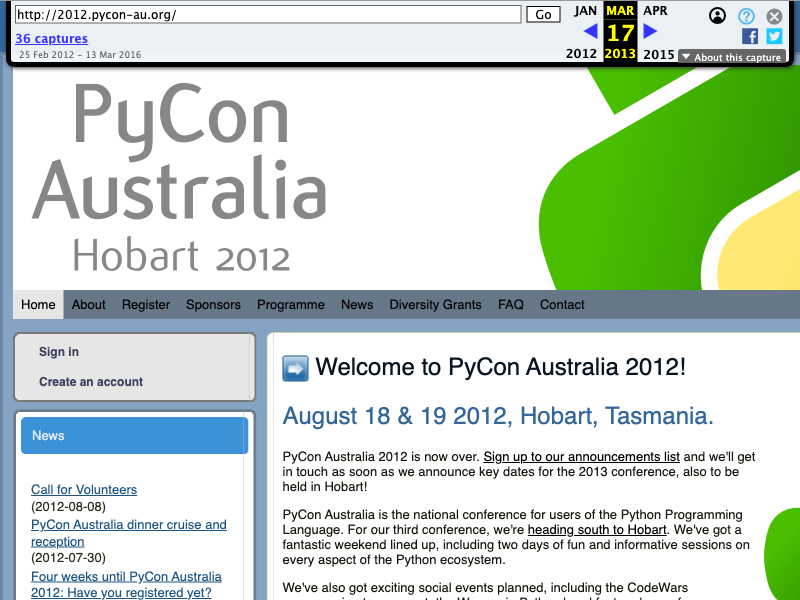The height and width of the screenshot is (600, 800).
Task: Share this capture on Twitter
Action: [x=774, y=36]
